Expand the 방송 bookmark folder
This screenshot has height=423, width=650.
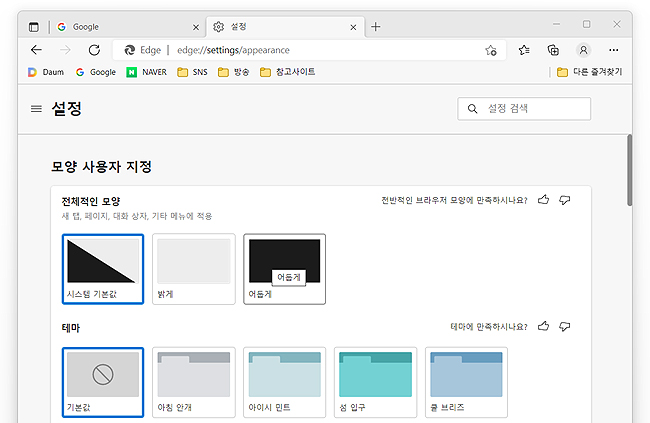pyautogui.click(x=233, y=72)
